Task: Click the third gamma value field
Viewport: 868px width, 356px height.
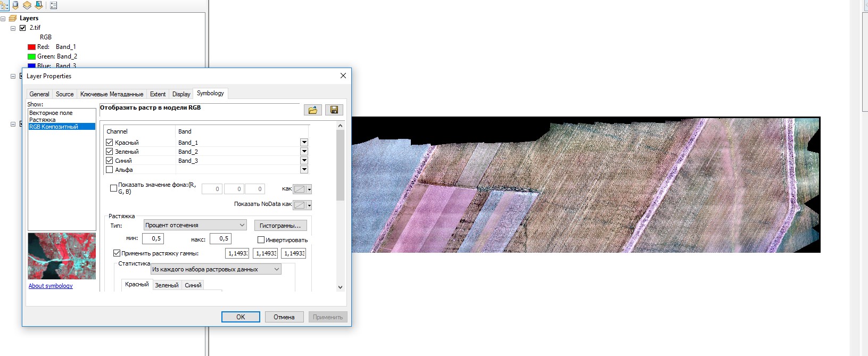Action: point(294,253)
